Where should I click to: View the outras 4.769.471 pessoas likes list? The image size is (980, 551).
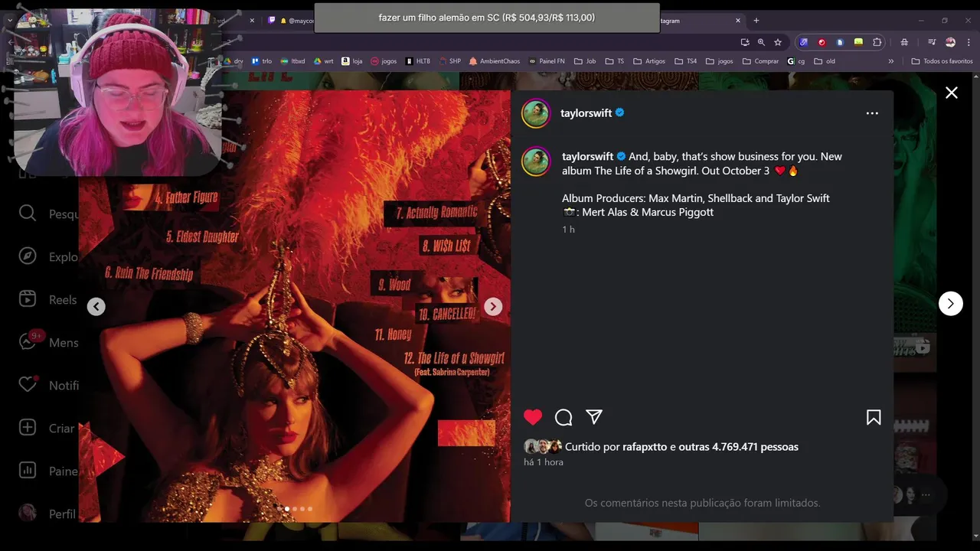click(x=738, y=447)
